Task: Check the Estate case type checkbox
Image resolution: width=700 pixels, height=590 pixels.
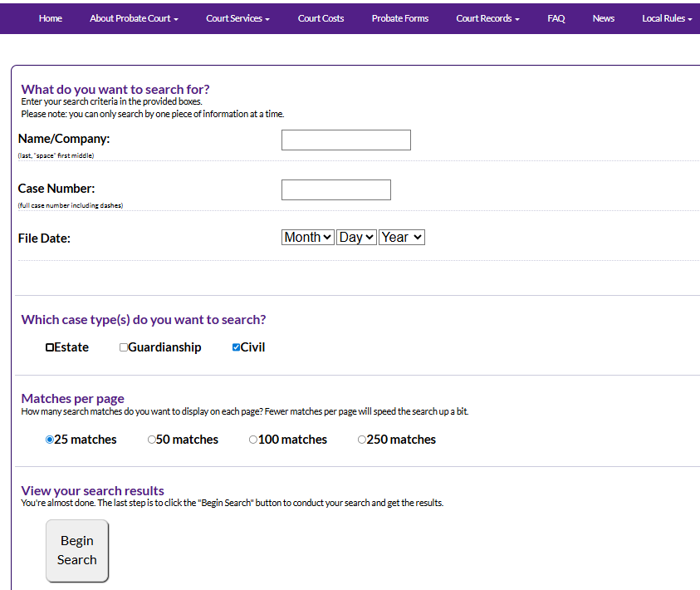Action: point(50,347)
